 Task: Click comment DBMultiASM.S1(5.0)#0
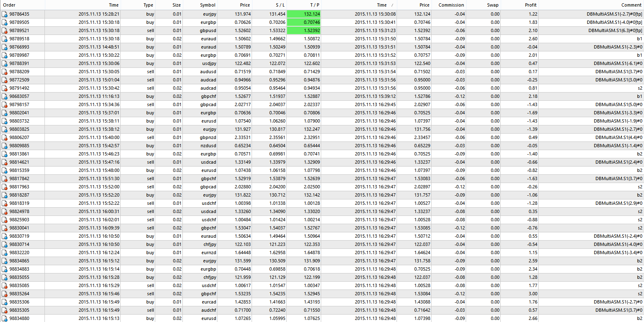(619, 104)
